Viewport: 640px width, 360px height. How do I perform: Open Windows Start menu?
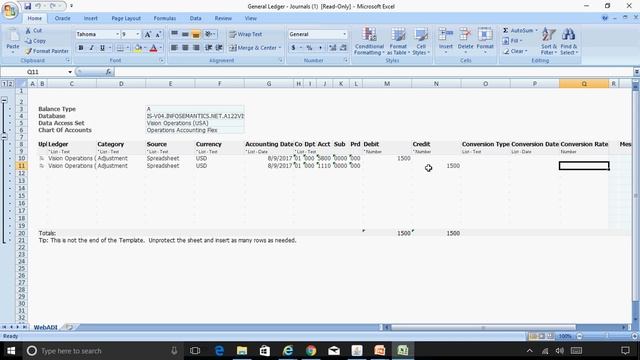tap(11, 351)
